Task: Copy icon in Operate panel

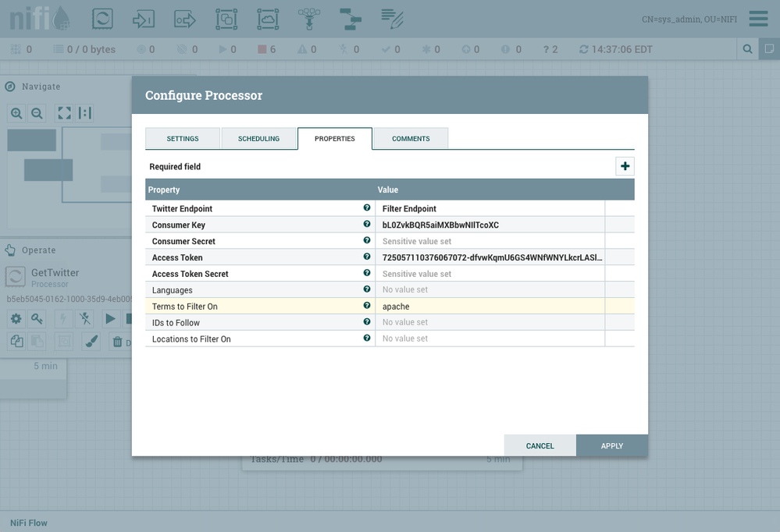Action: click(x=17, y=342)
